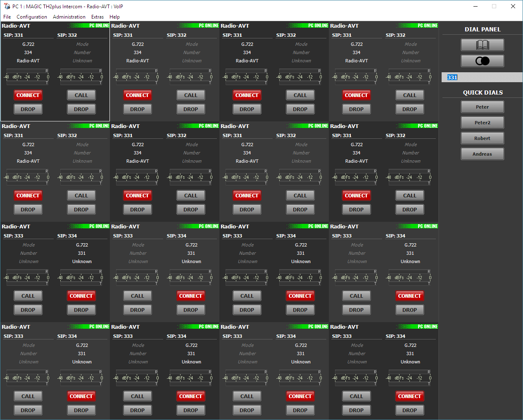Quick dial Robert
This screenshot has width=523, height=420.
click(x=482, y=138)
